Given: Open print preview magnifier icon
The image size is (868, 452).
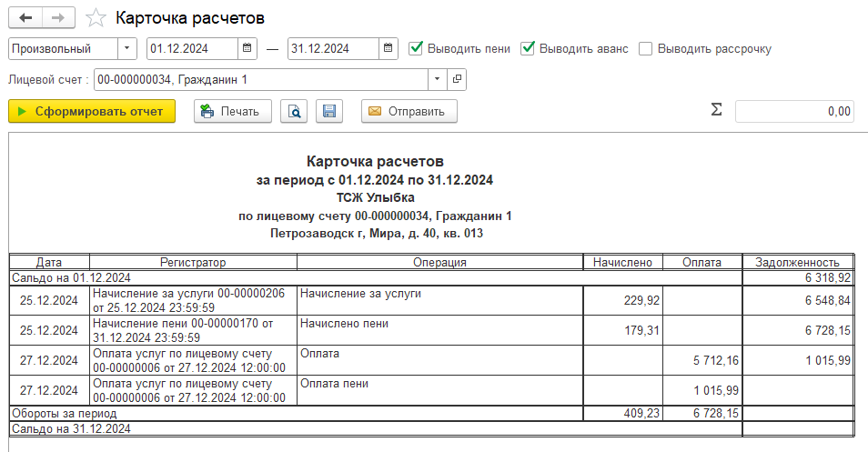Looking at the screenshot, I should coord(294,111).
